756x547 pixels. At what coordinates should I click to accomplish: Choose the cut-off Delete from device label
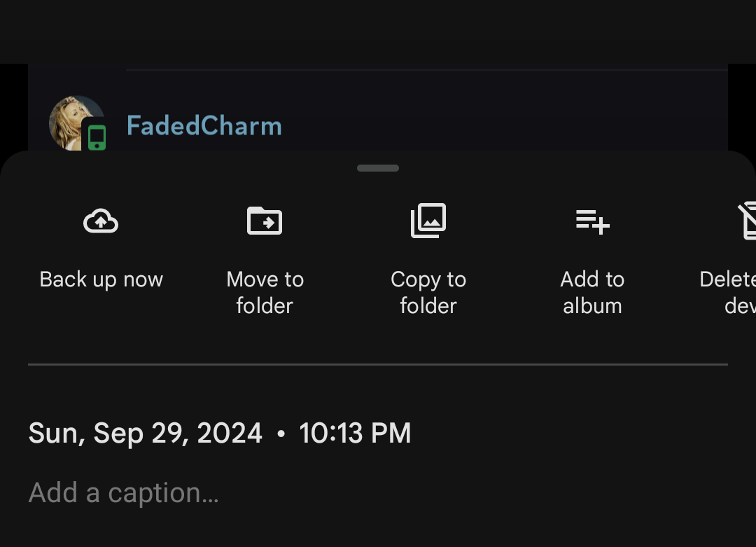[x=729, y=292]
